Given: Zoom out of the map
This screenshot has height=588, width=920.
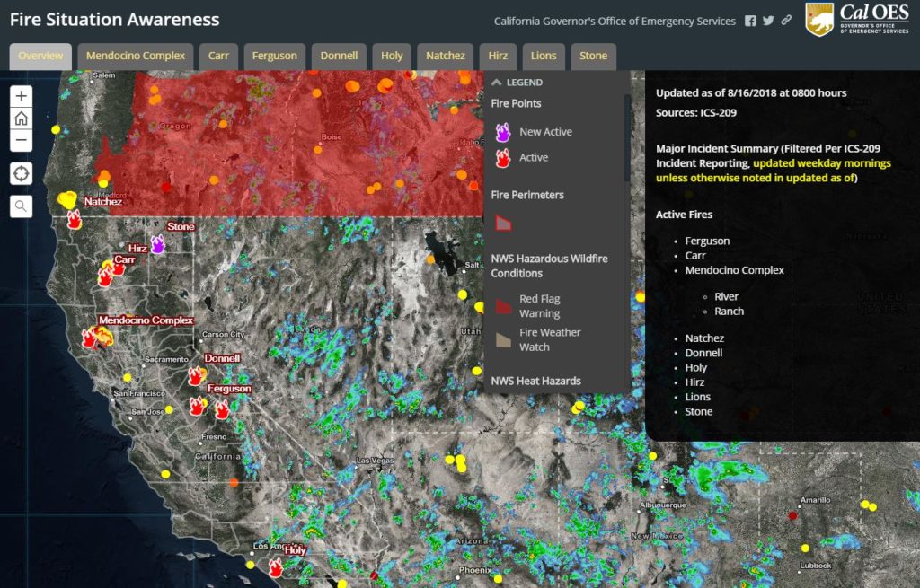Looking at the screenshot, I should pos(22,140).
